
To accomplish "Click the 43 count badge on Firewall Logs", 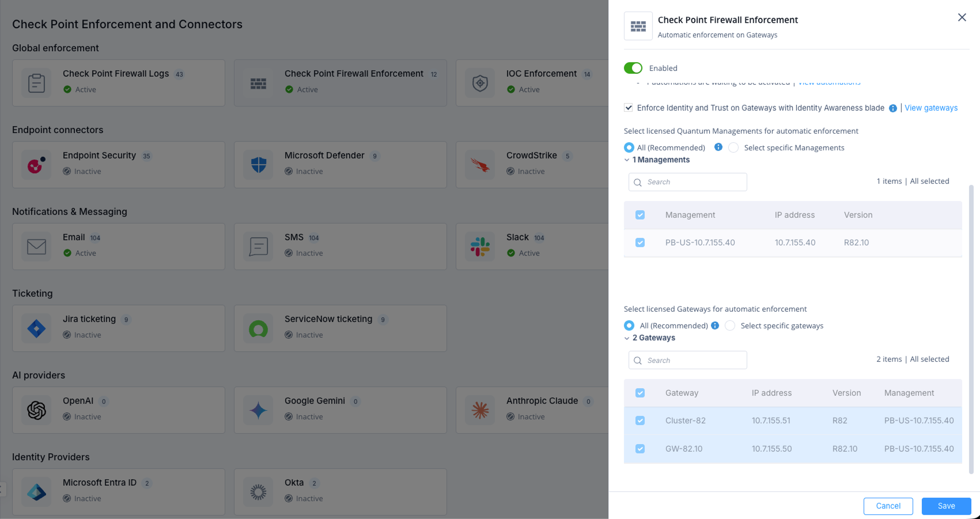I will coord(179,74).
